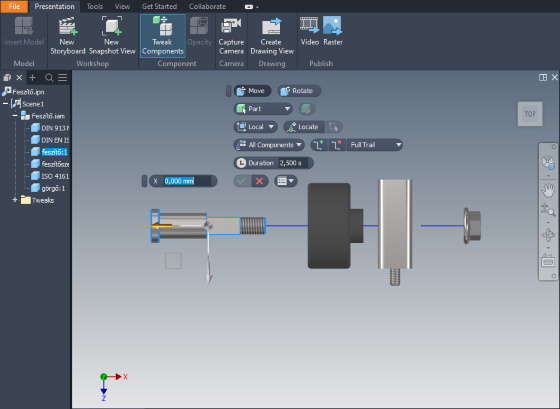Activate the Pan hand tool
The width and height of the screenshot is (560, 409).
click(x=548, y=190)
